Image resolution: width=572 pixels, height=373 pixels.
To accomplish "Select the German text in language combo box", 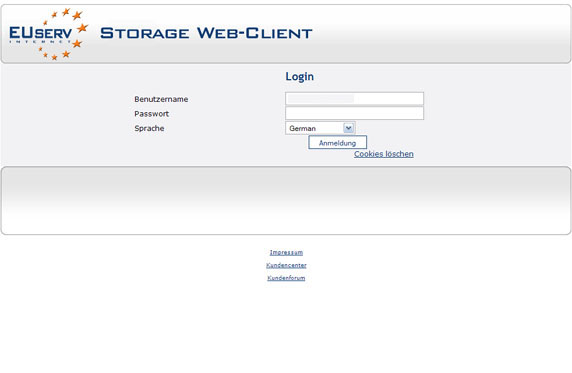I will pyautogui.click(x=302, y=128).
